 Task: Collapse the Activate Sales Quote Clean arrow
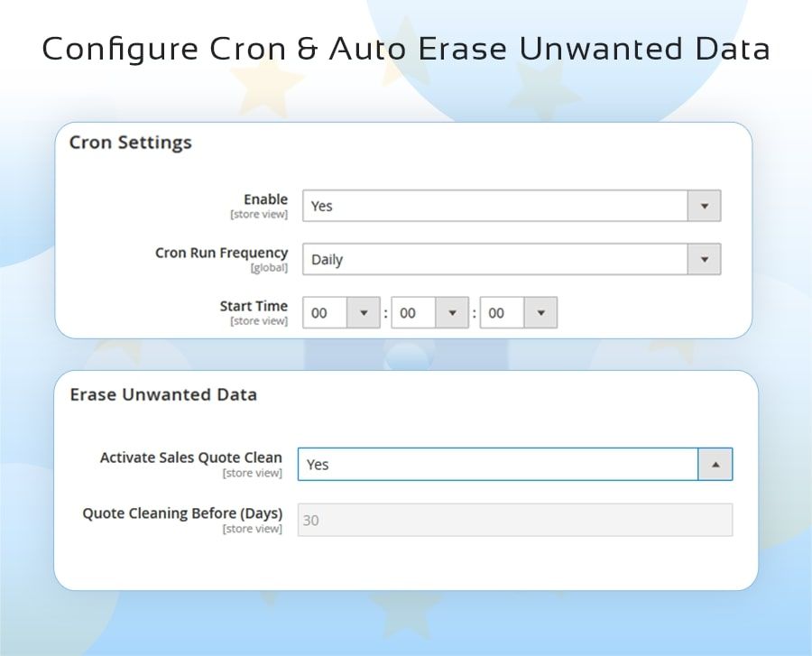pyautogui.click(x=715, y=465)
